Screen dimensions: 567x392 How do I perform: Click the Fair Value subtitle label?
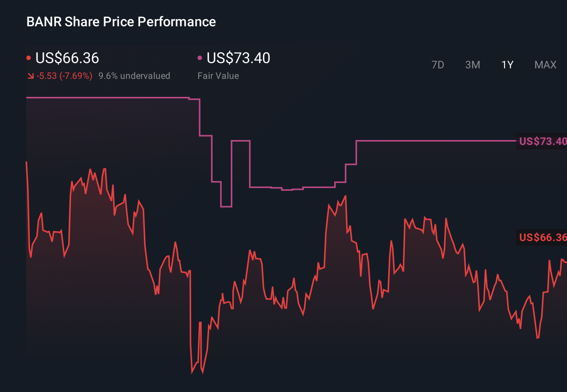218,75
